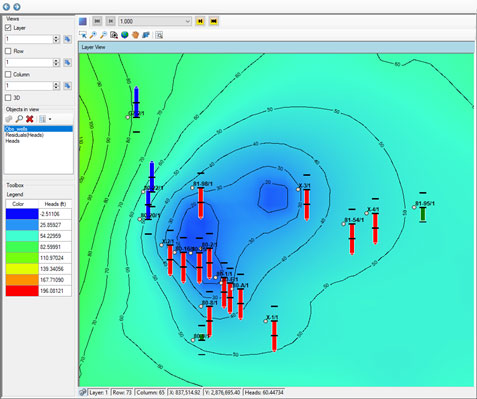Click into the Row number field

(x=29, y=62)
